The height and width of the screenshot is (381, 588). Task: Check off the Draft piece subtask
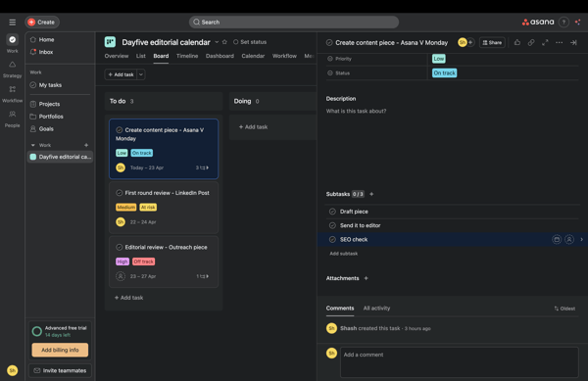[332, 212]
